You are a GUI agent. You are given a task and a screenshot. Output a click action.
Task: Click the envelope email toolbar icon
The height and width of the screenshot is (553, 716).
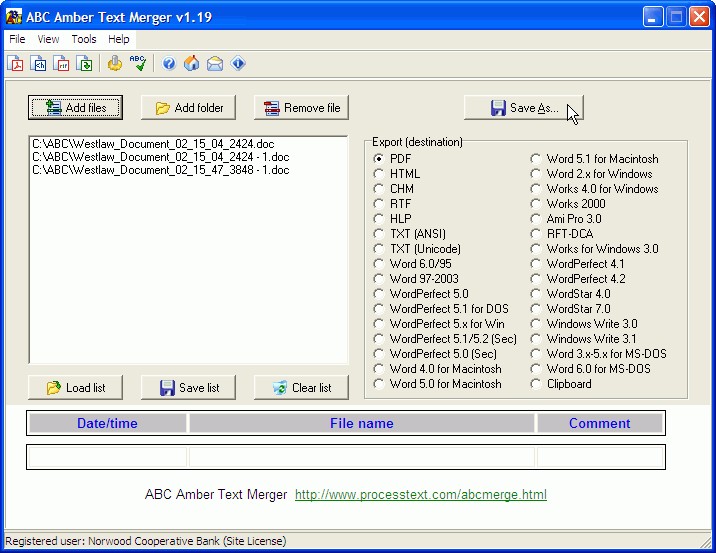pos(214,64)
